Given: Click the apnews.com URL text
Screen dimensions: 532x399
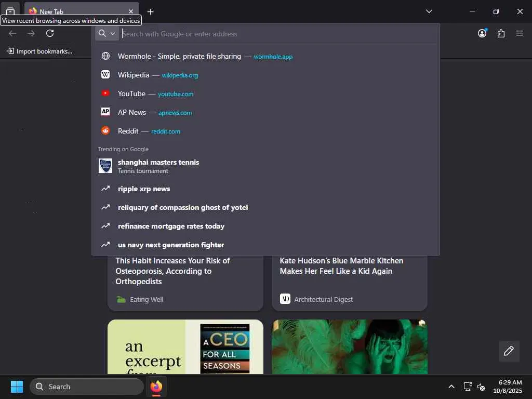Looking at the screenshot, I should (x=175, y=113).
